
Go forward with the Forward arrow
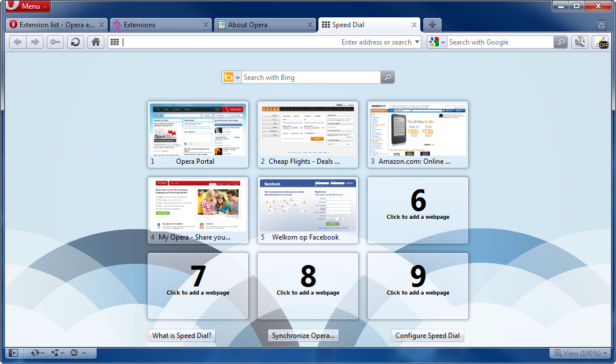coord(35,42)
